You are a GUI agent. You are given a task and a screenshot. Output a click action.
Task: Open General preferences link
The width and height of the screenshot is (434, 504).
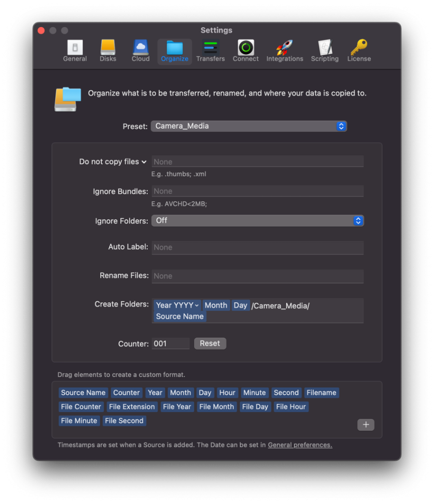[300, 444]
